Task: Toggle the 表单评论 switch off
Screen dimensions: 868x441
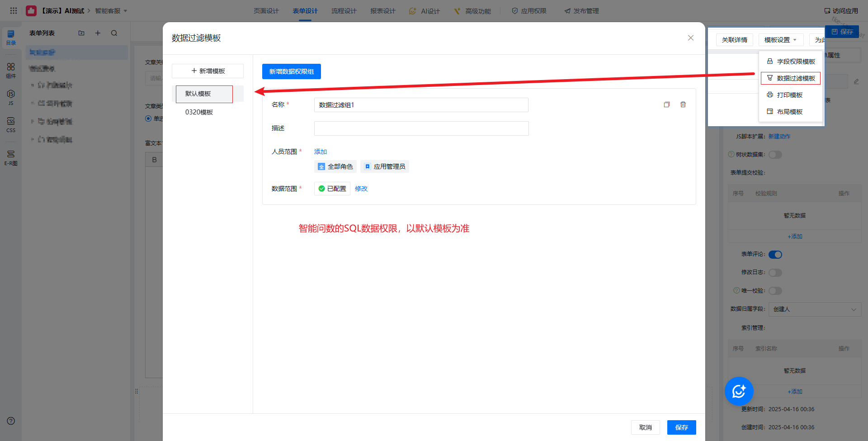Action: 775,255
